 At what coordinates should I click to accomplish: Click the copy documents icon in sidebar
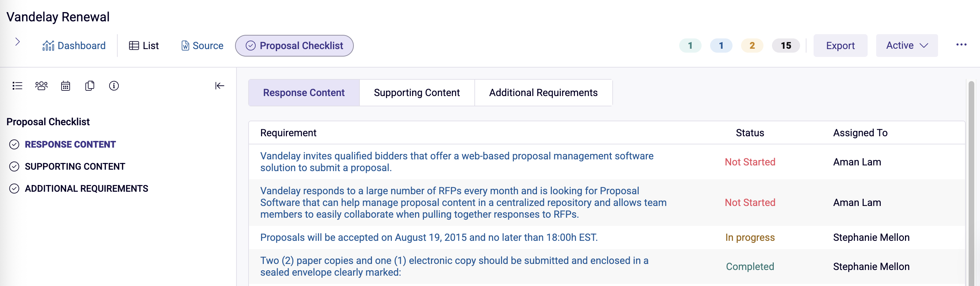90,86
